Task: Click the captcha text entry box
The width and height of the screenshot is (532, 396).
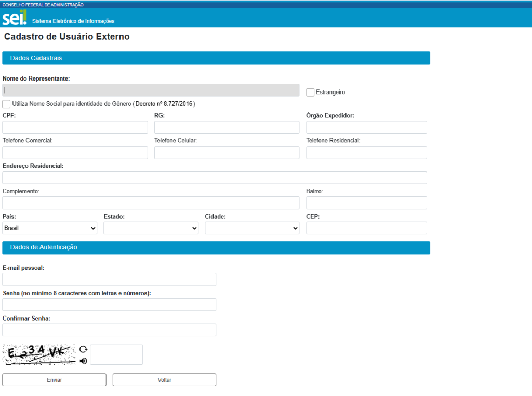Action: coord(116,354)
